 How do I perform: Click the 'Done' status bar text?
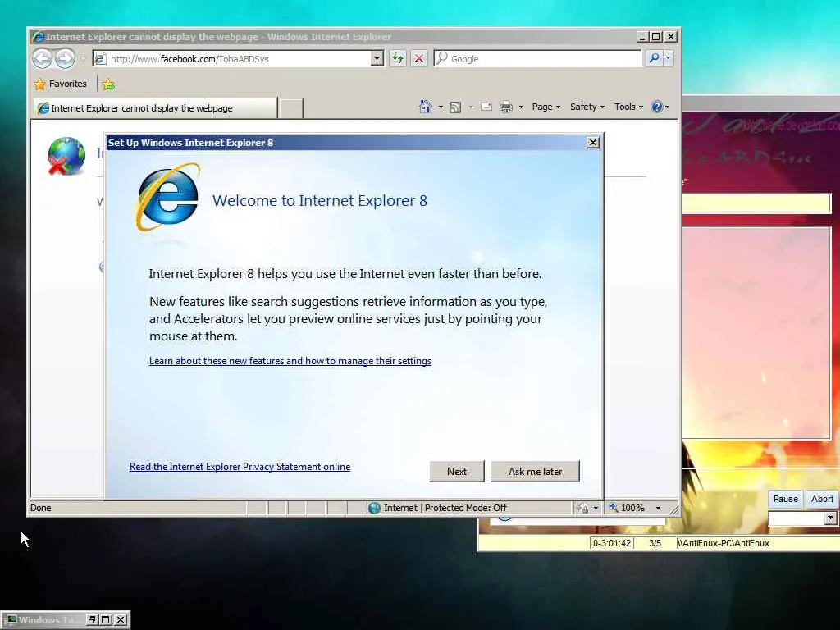click(x=41, y=508)
